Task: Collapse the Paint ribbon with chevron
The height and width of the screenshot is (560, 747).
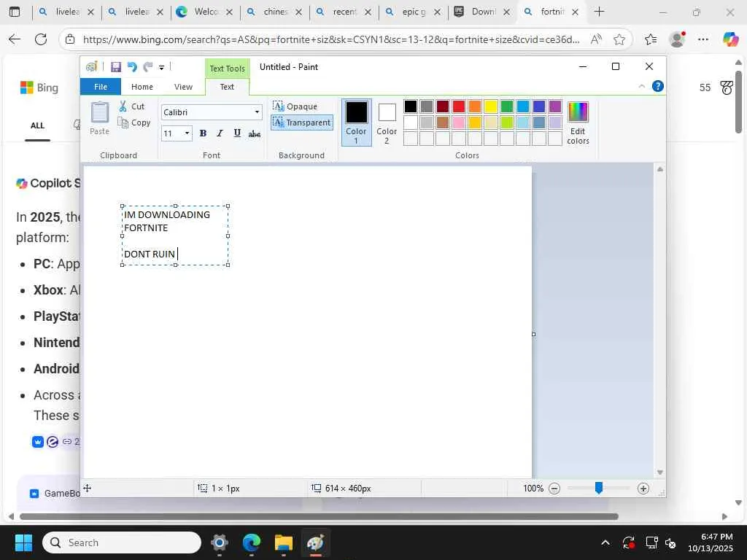Action: click(x=642, y=86)
